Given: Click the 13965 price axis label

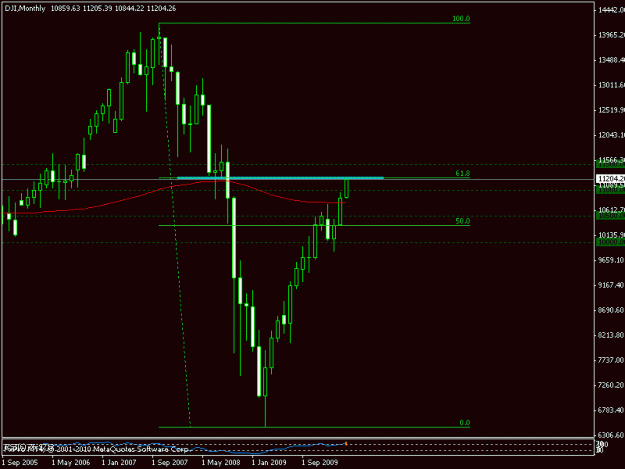Looking at the screenshot, I should click(x=611, y=35).
